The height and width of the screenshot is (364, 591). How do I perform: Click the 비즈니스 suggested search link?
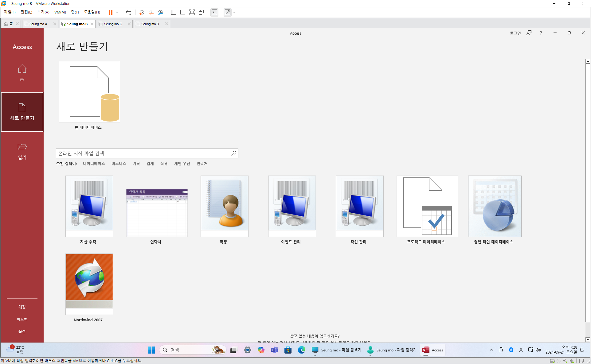(x=119, y=164)
